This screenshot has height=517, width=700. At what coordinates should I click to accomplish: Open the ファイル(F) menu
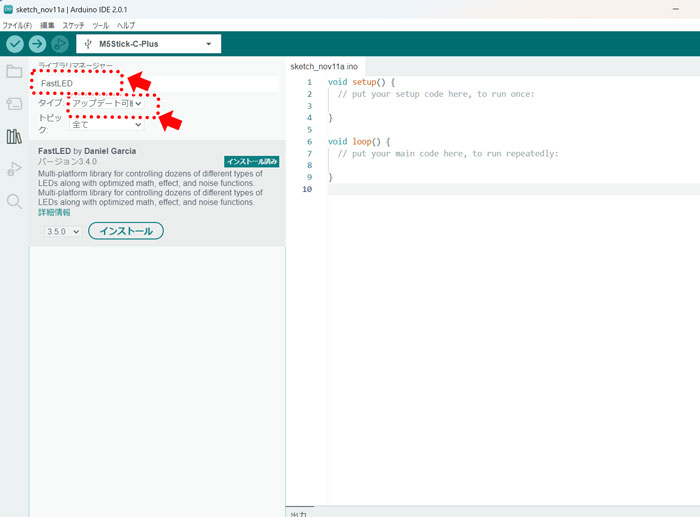click(x=17, y=25)
